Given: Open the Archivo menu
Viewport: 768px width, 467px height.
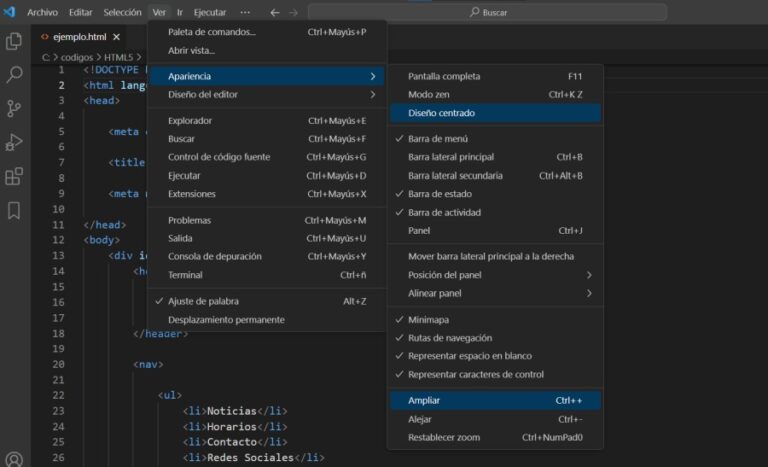Looking at the screenshot, I should [x=42, y=12].
